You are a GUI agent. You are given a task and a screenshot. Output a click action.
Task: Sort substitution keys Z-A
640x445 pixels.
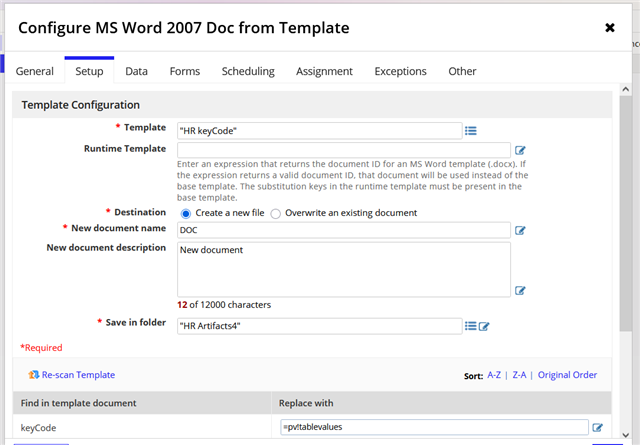(519, 375)
